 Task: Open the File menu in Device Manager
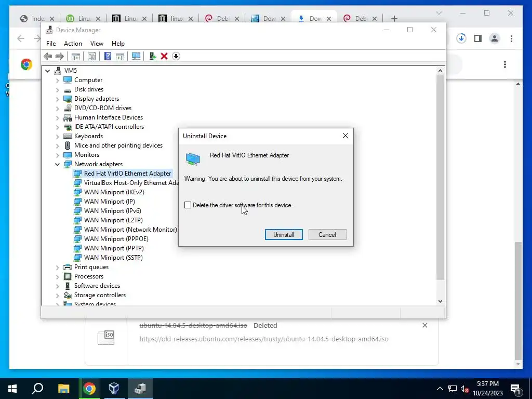tap(51, 44)
